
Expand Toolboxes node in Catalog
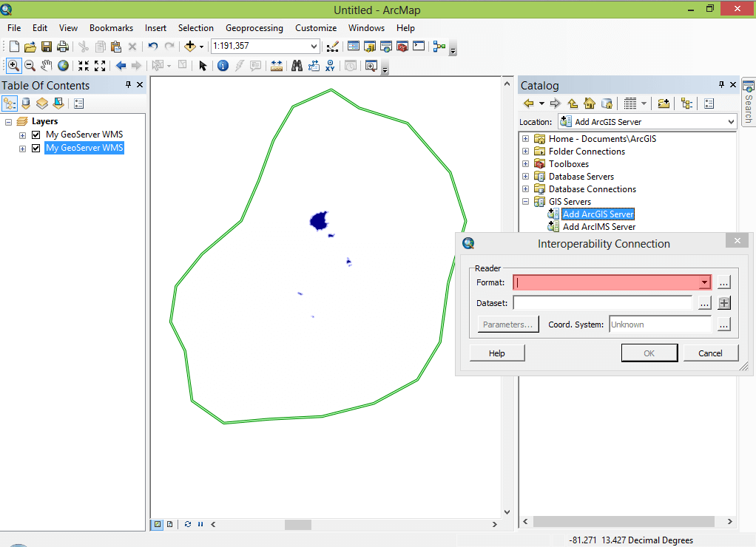point(525,164)
